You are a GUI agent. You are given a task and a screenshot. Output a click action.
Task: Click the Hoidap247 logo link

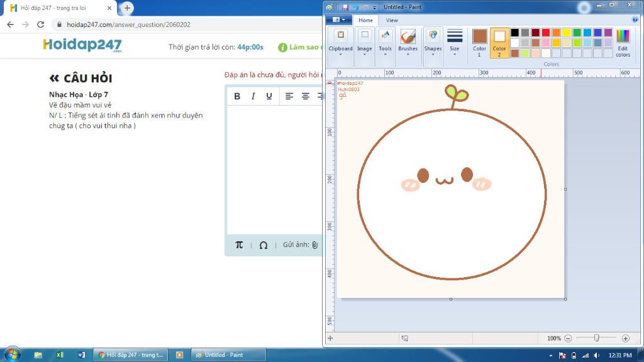click(82, 45)
